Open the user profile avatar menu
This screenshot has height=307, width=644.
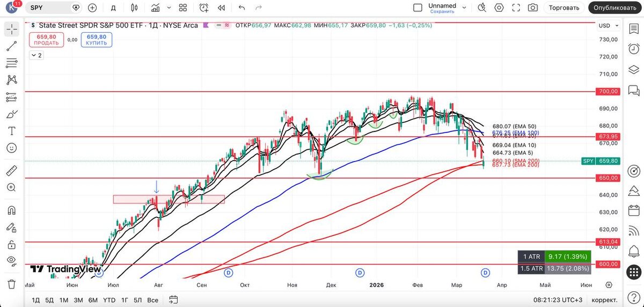tap(11, 8)
